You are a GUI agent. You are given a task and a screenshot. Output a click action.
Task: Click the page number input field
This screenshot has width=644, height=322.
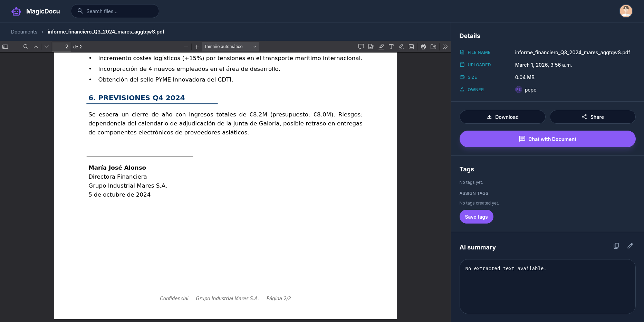[x=61, y=47]
